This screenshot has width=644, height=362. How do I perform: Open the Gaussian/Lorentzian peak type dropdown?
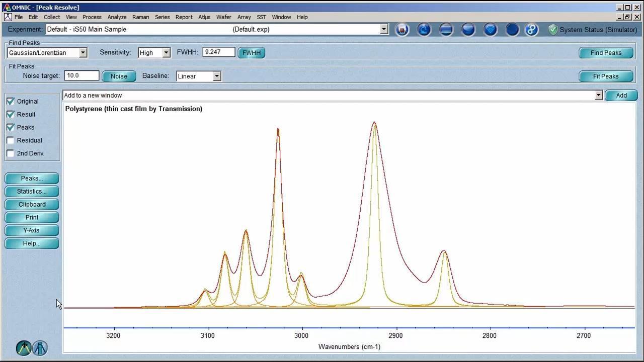[83, 53]
